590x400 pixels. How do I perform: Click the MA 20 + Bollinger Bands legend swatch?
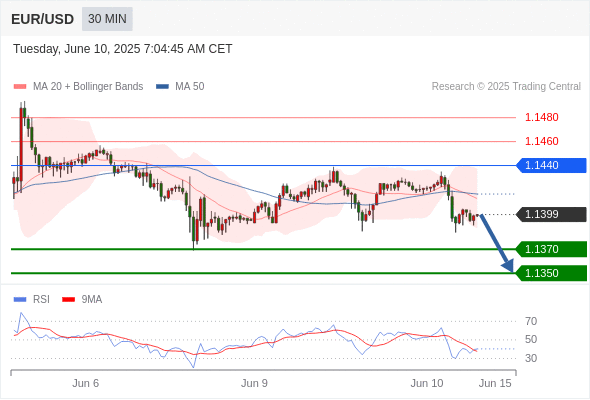(x=20, y=87)
